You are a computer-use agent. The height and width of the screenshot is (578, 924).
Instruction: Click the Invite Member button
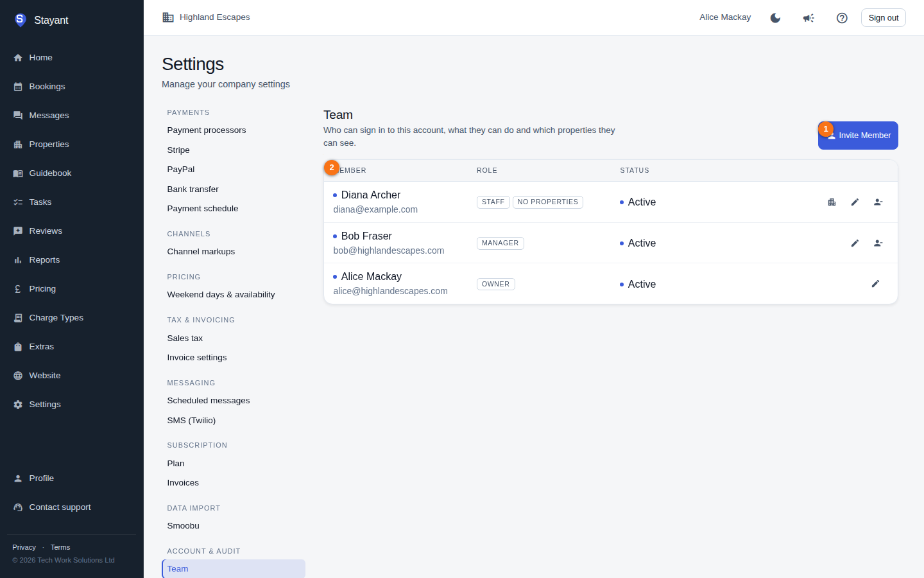(x=858, y=136)
